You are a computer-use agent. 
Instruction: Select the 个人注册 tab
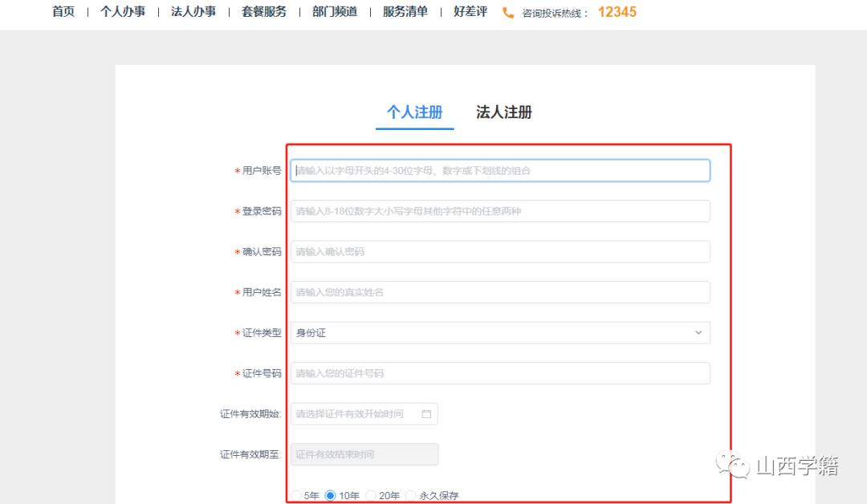[x=414, y=112]
